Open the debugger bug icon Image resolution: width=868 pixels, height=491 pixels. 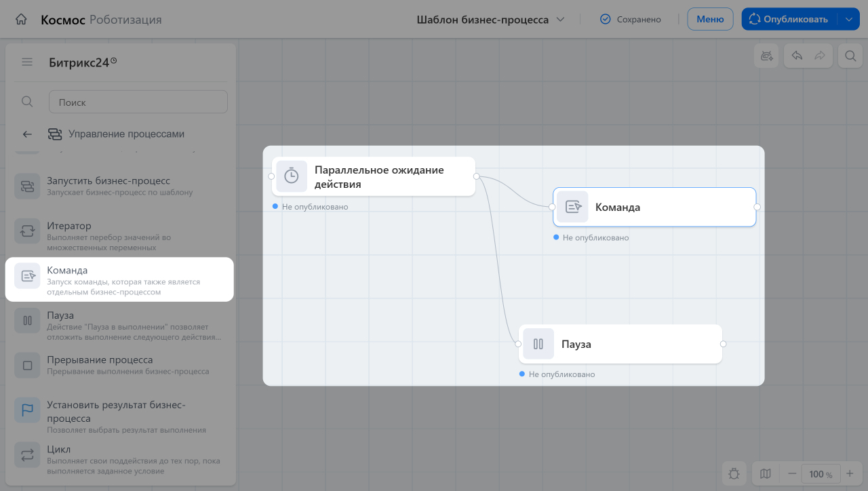click(734, 473)
